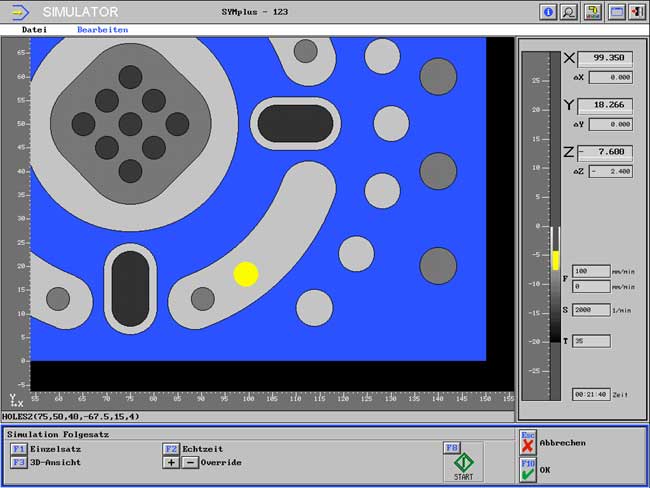Click the X coordinate value field
The height and width of the screenshot is (488, 650).
point(612,58)
